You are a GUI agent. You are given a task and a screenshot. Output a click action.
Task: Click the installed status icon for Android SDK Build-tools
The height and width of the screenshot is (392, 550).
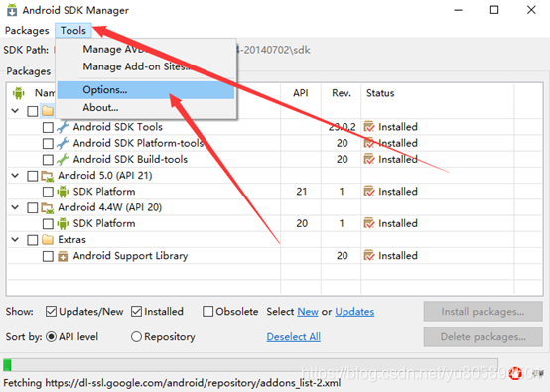369,159
